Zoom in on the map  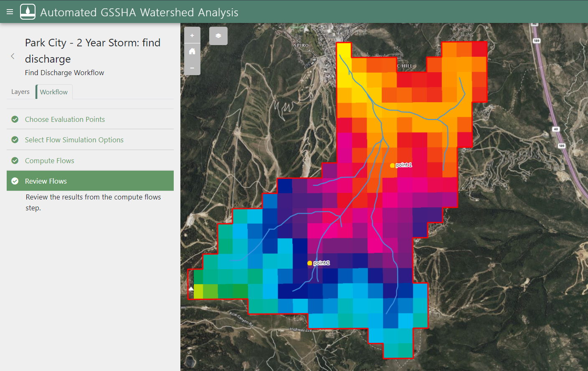click(x=192, y=35)
